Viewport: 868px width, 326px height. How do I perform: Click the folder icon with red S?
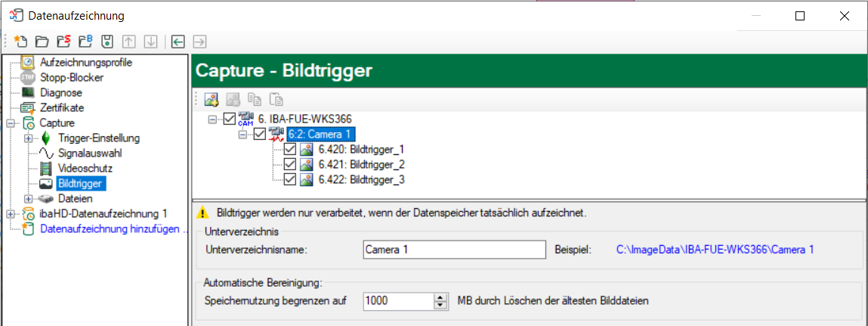coord(63,41)
